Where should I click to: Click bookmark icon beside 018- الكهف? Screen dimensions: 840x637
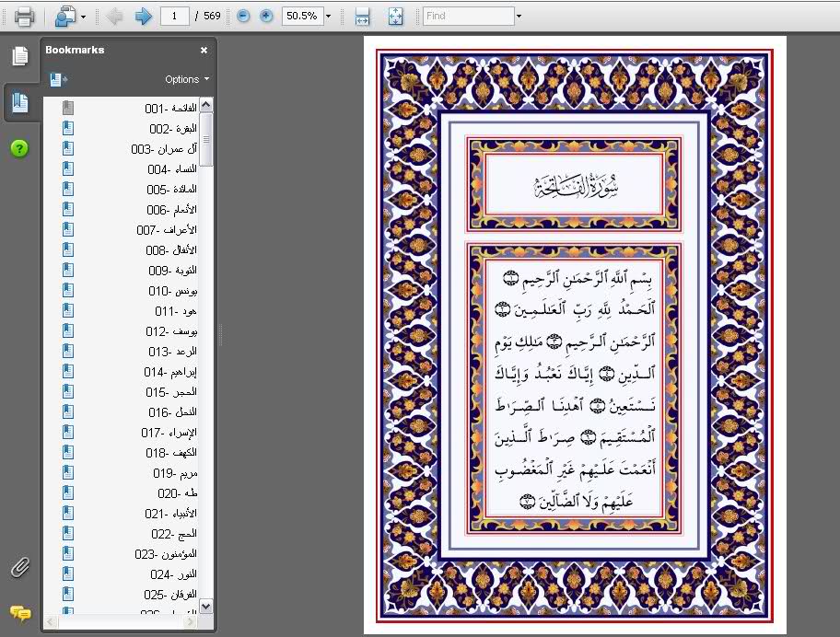pos(68,453)
